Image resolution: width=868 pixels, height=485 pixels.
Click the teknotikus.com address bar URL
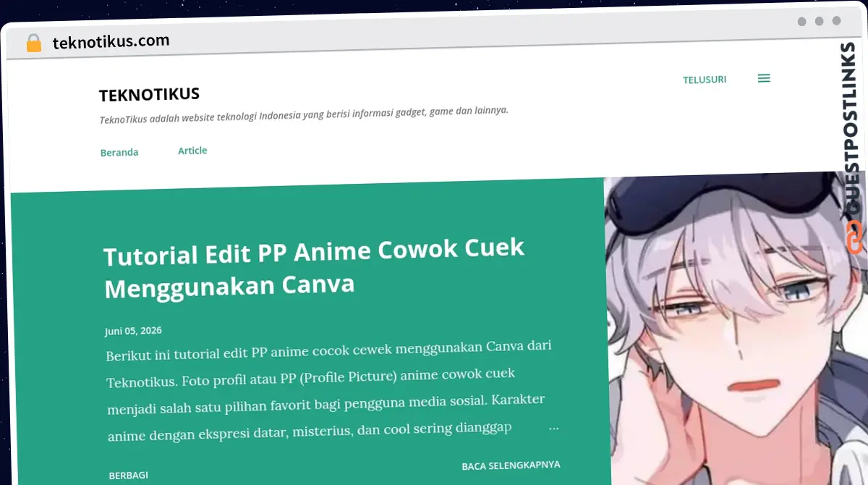coord(111,41)
